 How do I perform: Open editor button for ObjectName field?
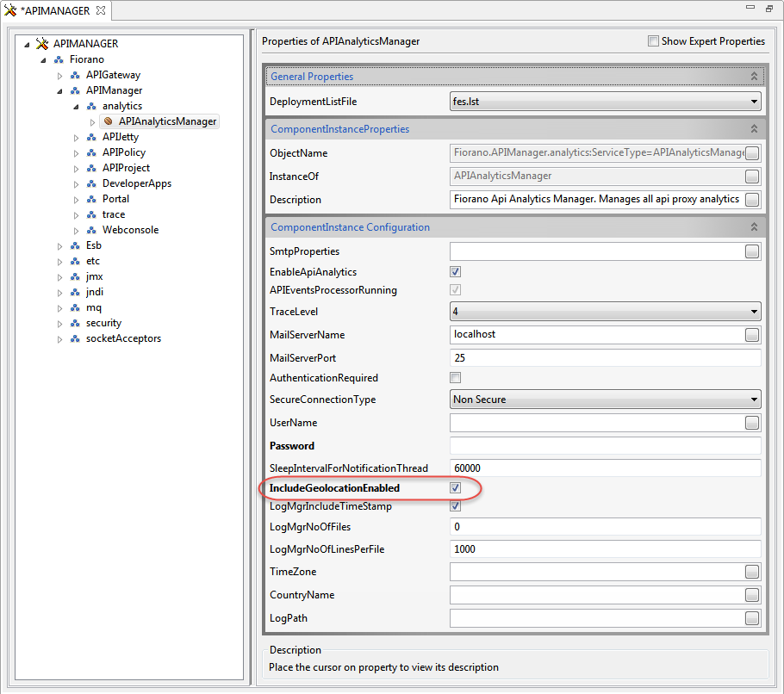(x=752, y=153)
